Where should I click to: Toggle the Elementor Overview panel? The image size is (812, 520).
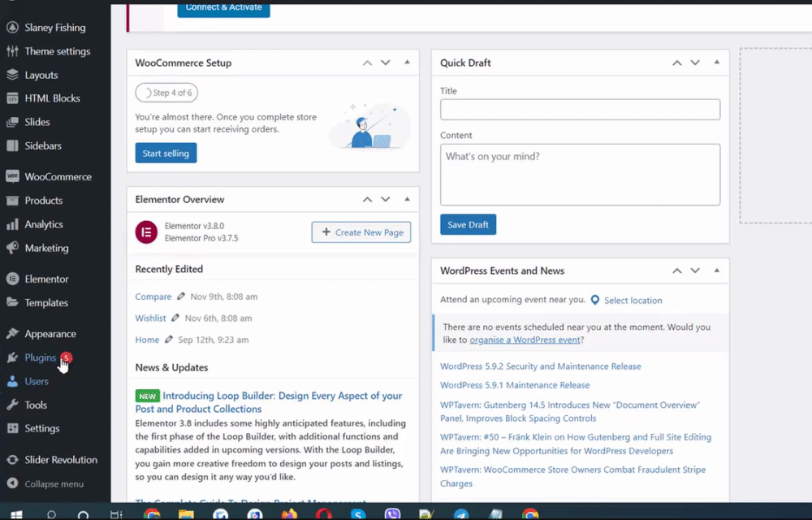coord(407,199)
